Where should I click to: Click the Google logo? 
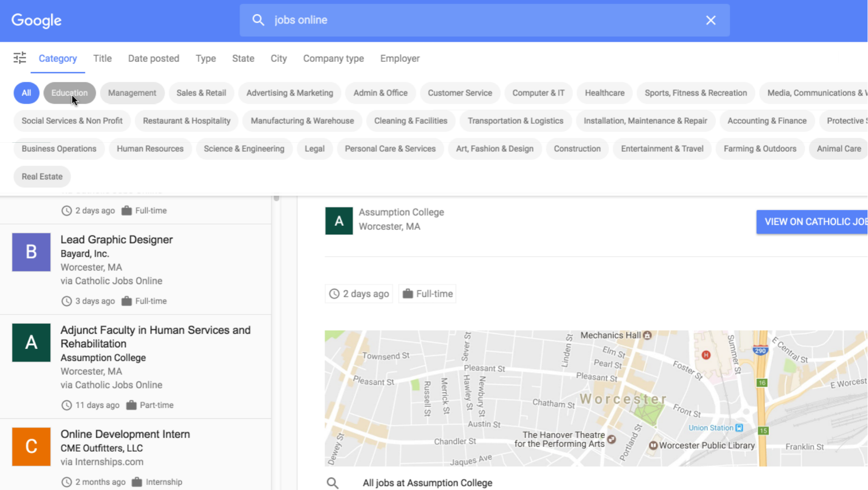click(36, 20)
